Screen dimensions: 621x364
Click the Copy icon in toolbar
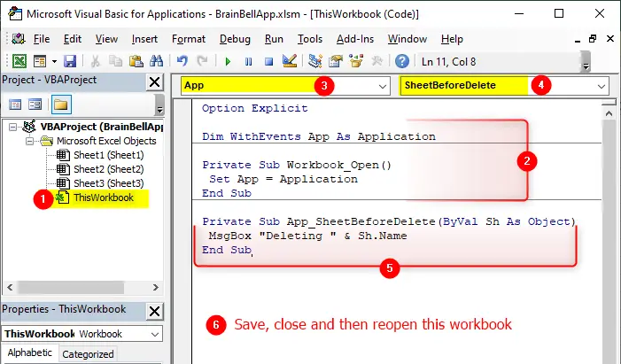pos(116,61)
